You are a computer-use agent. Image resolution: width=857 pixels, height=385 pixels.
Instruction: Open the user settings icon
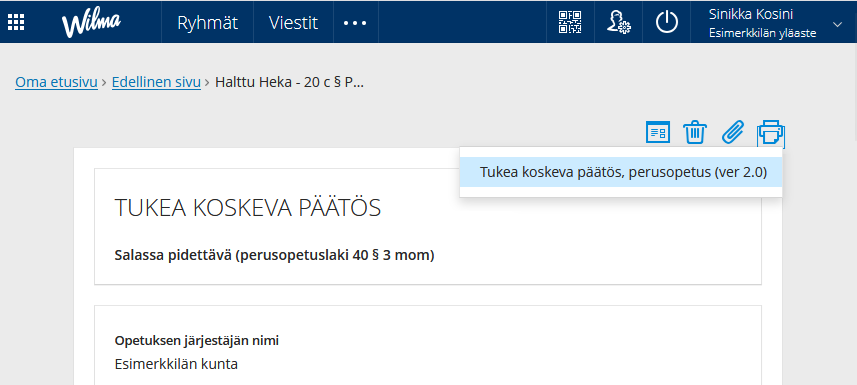pos(619,22)
